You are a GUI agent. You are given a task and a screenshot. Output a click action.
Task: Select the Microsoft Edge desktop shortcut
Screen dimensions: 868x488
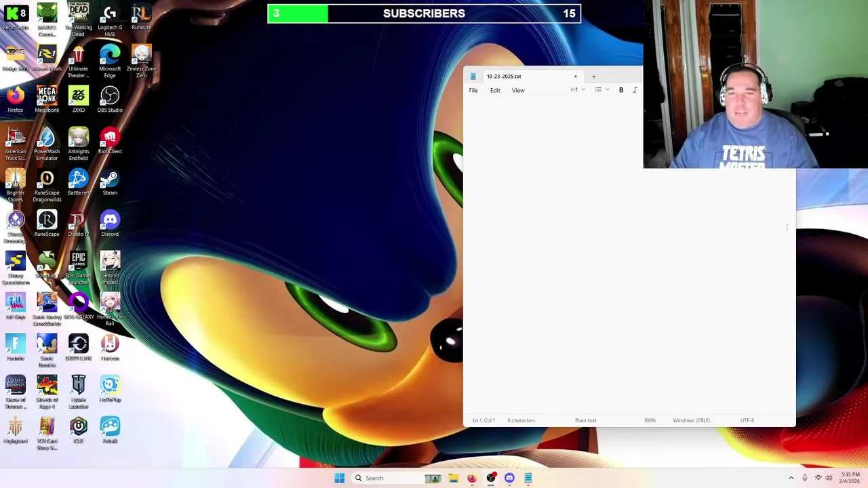(x=110, y=62)
